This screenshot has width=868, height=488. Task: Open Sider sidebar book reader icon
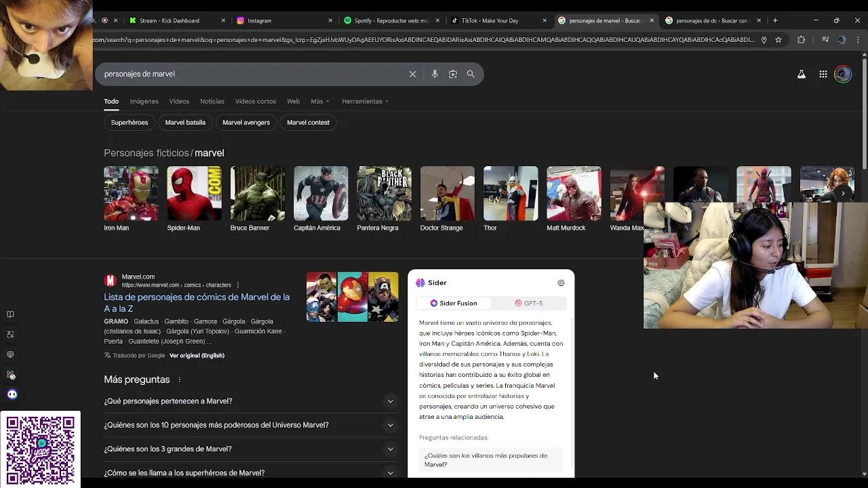[x=10, y=314]
